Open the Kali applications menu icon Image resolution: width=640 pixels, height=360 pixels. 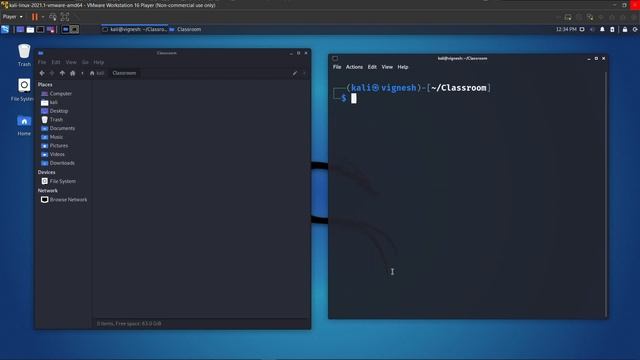[x=5, y=29]
